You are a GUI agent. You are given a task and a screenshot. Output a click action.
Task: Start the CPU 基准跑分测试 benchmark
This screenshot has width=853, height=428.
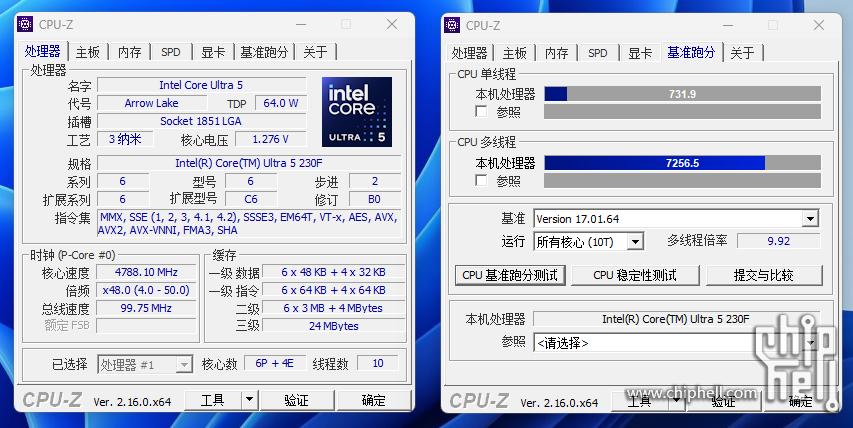click(x=509, y=275)
